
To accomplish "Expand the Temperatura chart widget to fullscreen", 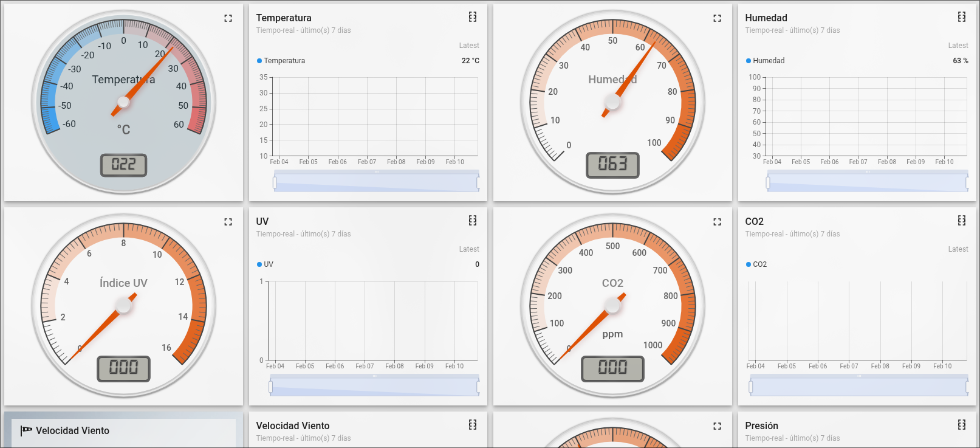I will [x=473, y=17].
